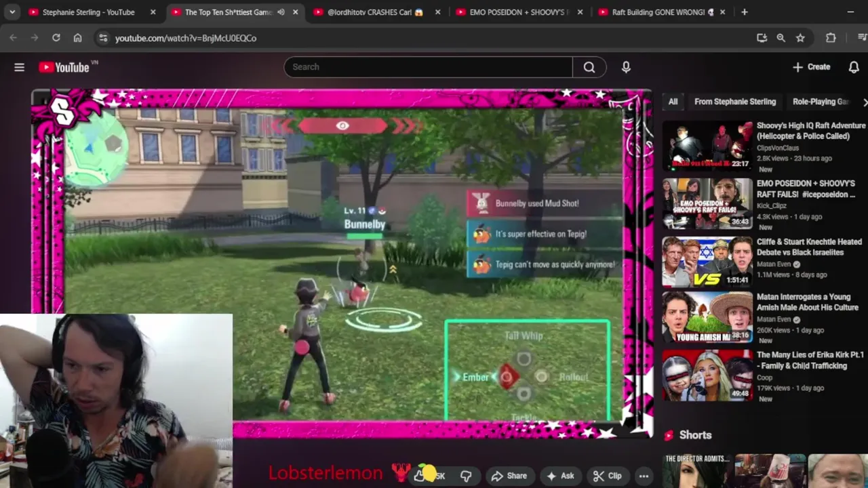The height and width of the screenshot is (488, 868).
Task: Install app icon in address bar
Action: point(762,38)
